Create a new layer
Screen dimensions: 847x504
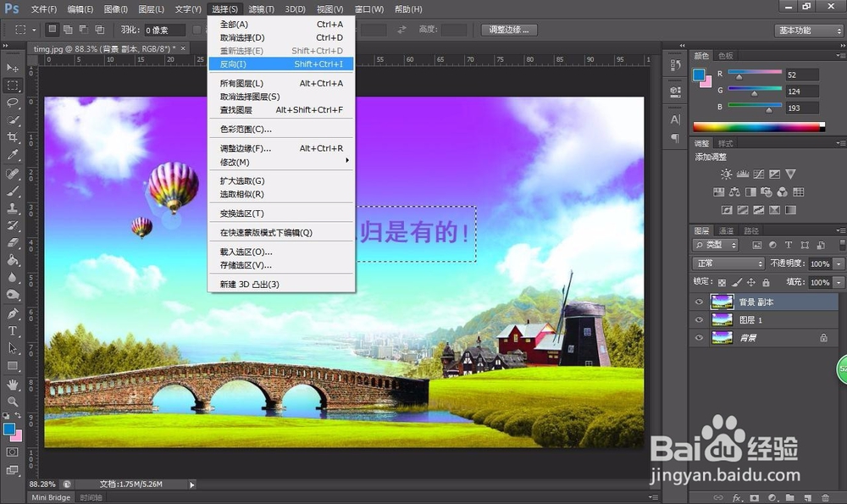pyautogui.click(x=807, y=497)
